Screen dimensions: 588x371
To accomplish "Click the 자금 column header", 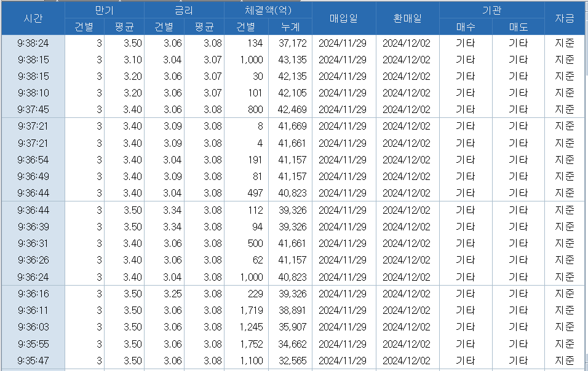I will click(565, 18).
